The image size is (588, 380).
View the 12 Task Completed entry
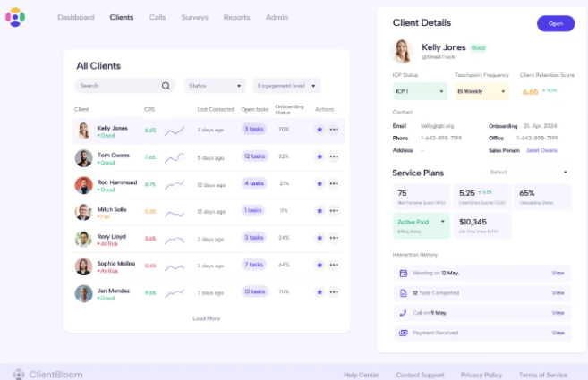[558, 293]
